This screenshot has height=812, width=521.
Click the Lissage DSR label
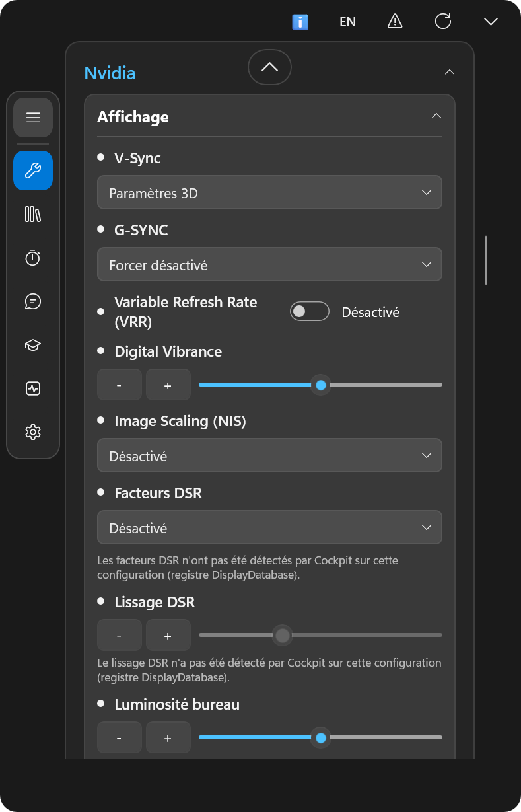155,602
